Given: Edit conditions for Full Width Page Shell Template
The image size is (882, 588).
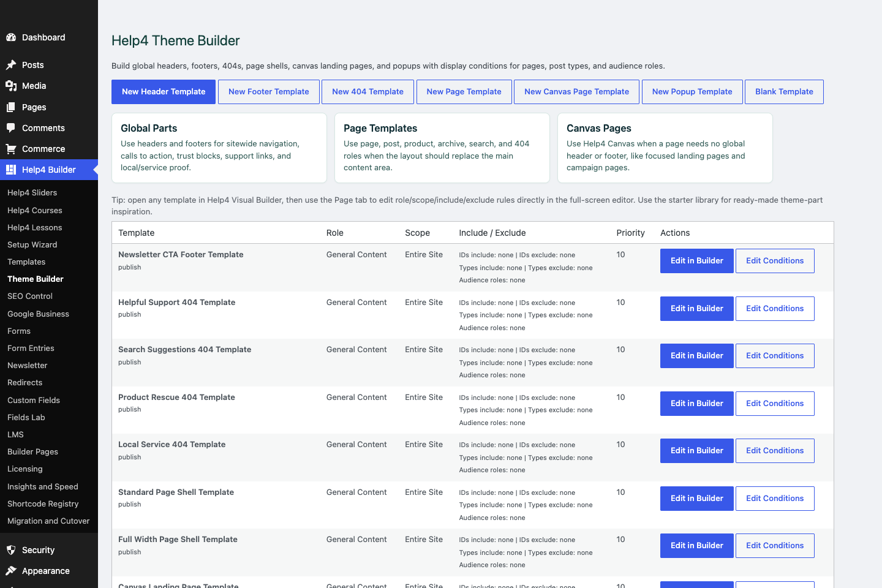Looking at the screenshot, I should pyautogui.click(x=775, y=546).
